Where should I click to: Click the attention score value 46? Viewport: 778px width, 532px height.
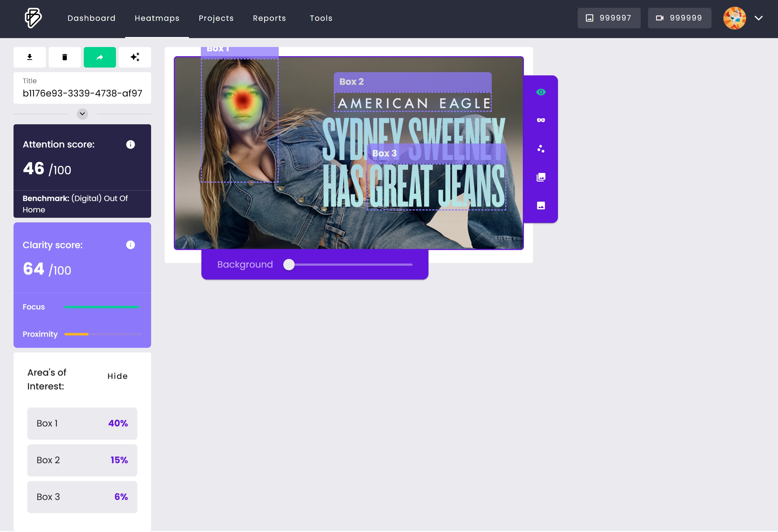coord(34,168)
